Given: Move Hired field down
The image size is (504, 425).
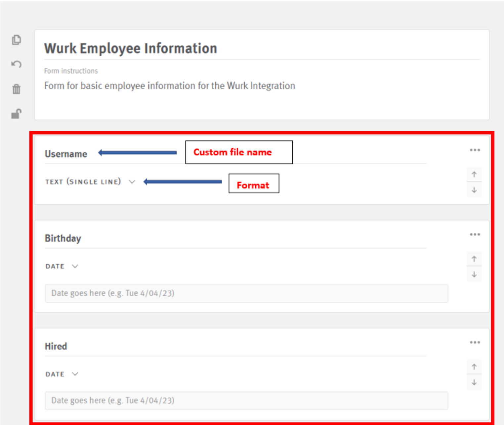Looking at the screenshot, I should pyautogui.click(x=474, y=382).
